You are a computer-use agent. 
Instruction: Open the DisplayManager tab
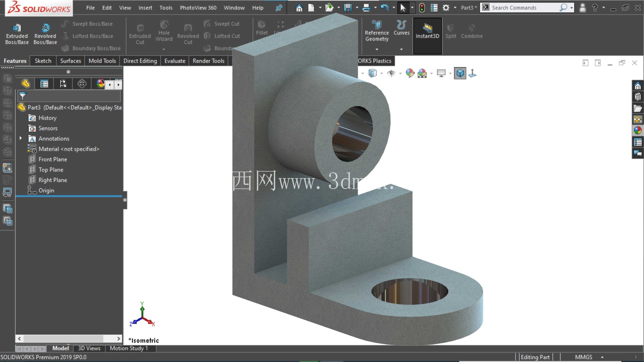point(100,84)
